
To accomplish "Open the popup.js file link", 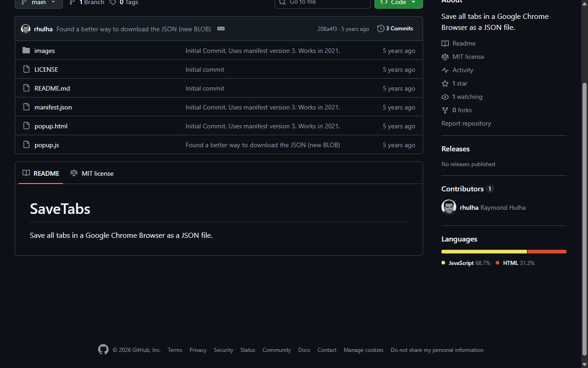I will [46, 145].
